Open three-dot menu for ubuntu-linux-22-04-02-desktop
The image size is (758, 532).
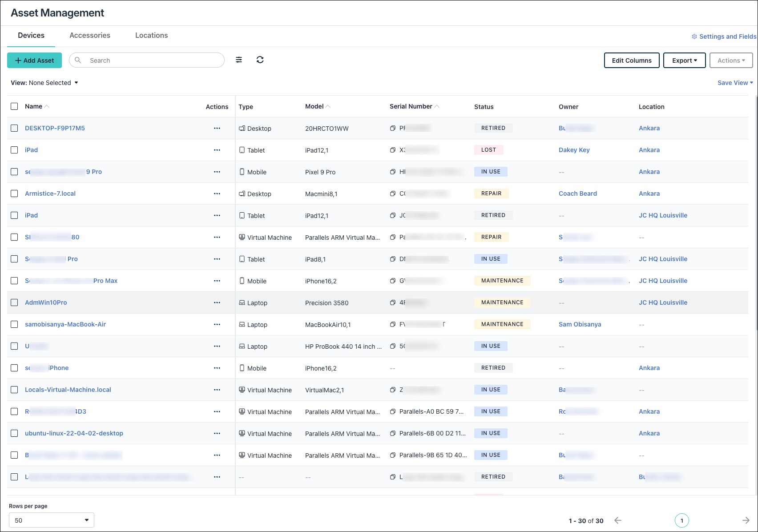(x=217, y=433)
